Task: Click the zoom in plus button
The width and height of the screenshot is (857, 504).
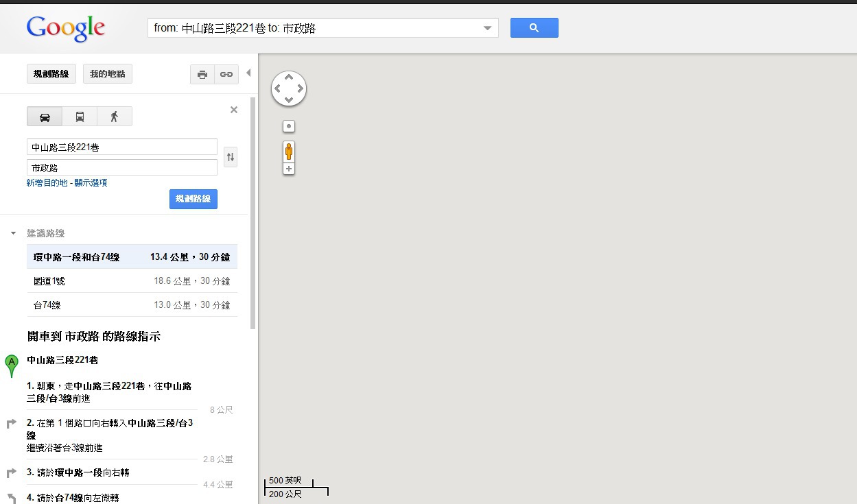Action: (x=289, y=169)
